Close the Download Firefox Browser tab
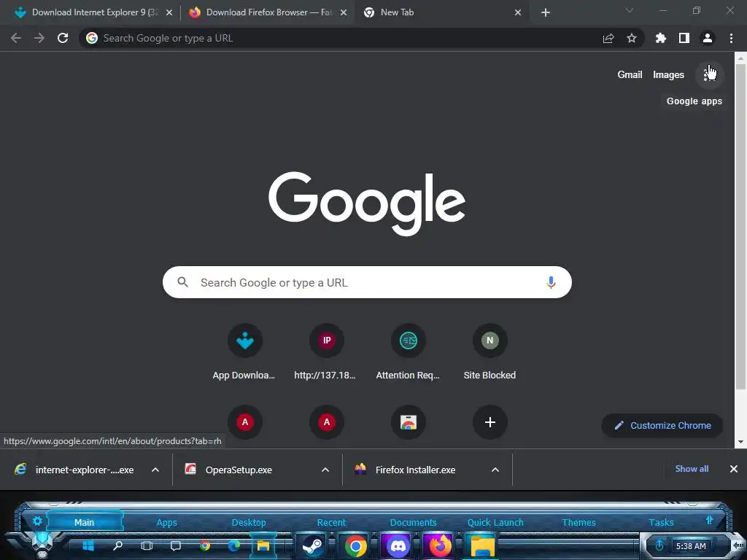This screenshot has height=560, width=747. (344, 13)
